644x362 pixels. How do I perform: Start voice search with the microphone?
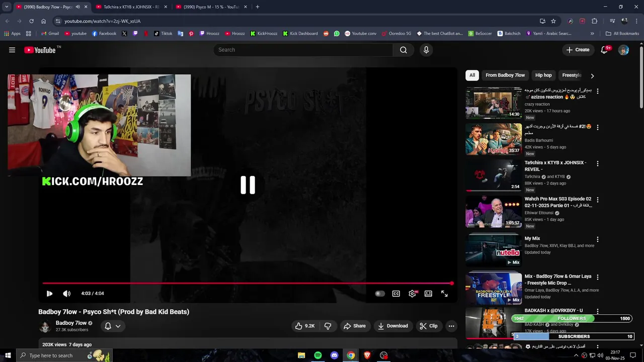click(x=426, y=50)
